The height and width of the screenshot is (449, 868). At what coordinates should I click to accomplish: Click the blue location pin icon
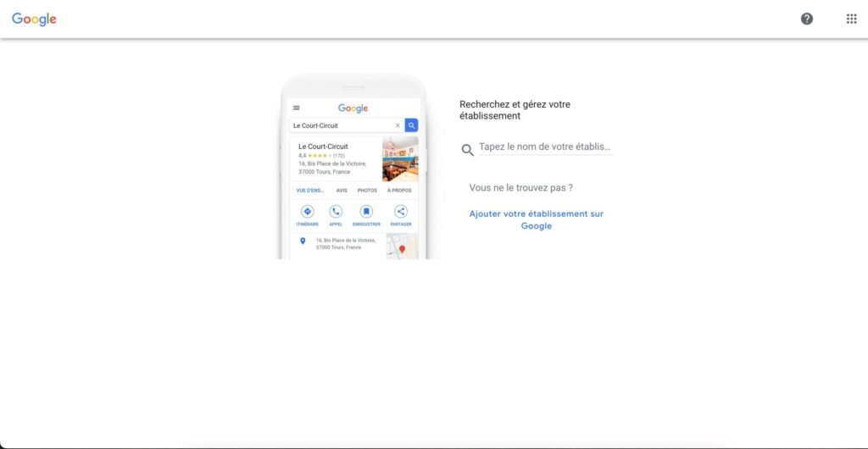(x=303, y=241)
